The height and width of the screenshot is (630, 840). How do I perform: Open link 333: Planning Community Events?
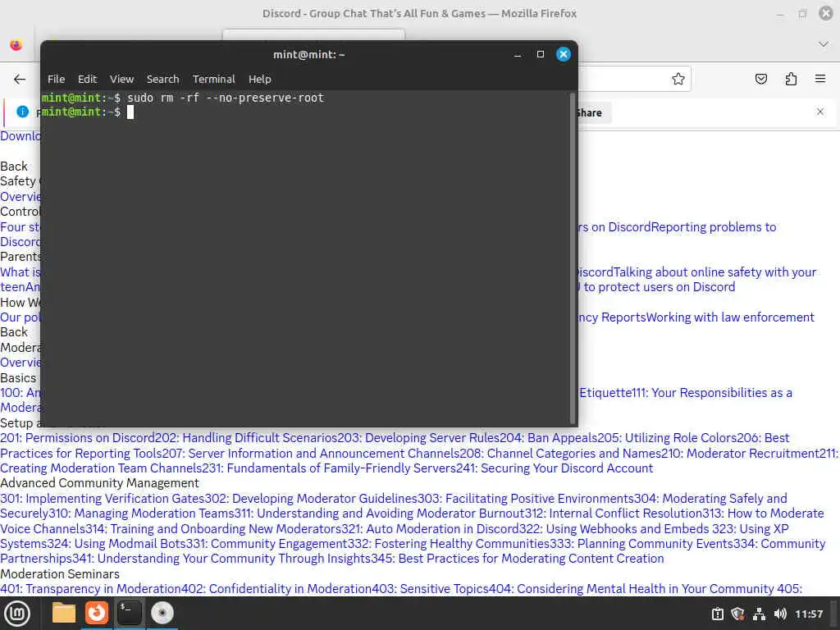[641, 544]
